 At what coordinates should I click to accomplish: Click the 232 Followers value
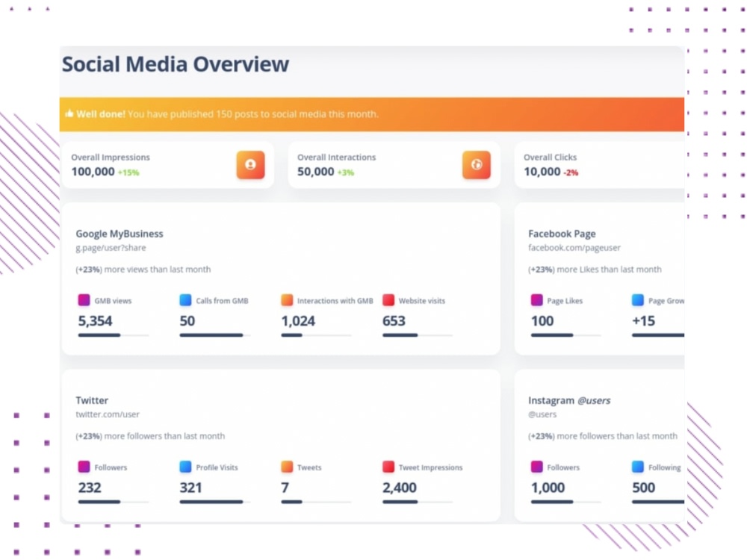[90, 488]
